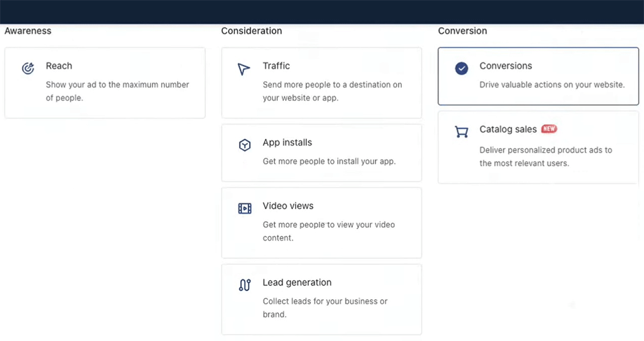This screenshot has width=644, height=341.
Task: Select the Video views objective title
Action: [288, 206]
